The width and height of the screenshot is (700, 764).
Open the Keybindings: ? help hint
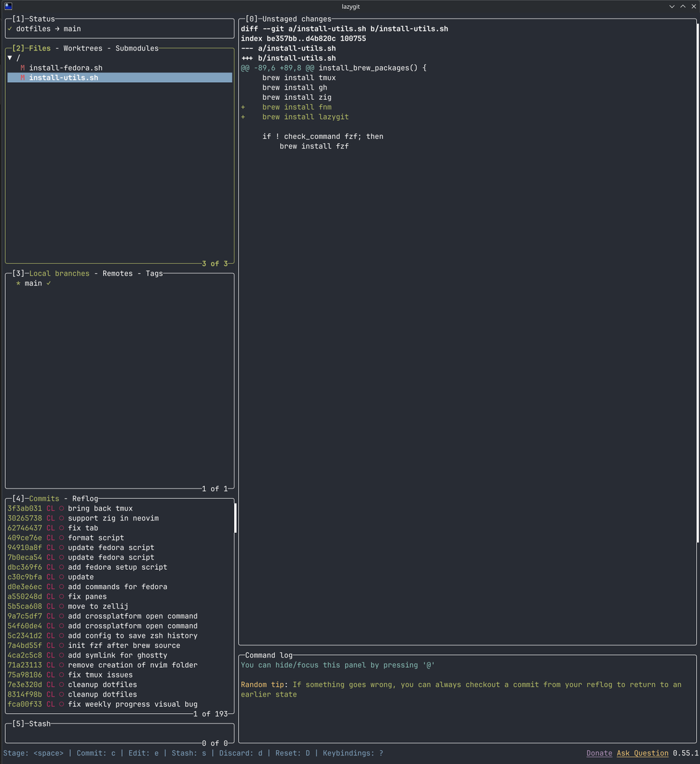[353, 754]
